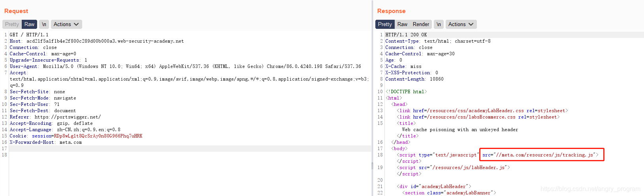Open the Response Actions dropdown
The image size is (644, 196).
click(461, 24)
